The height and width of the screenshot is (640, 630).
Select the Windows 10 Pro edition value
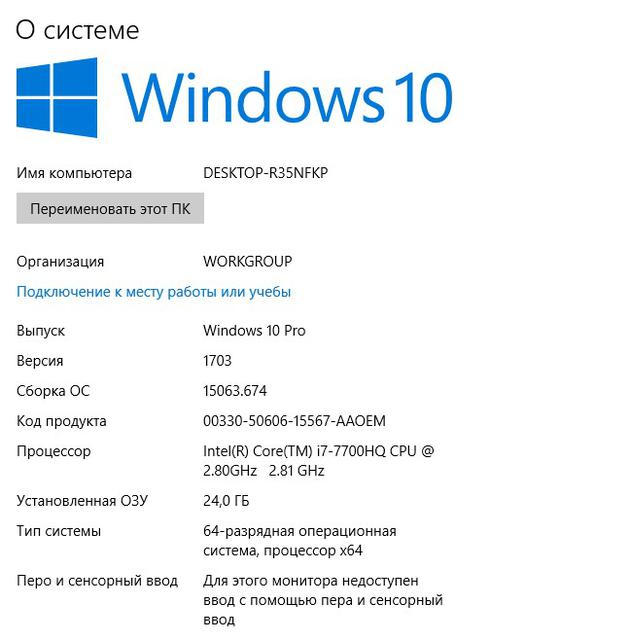(x=254, y=330)
